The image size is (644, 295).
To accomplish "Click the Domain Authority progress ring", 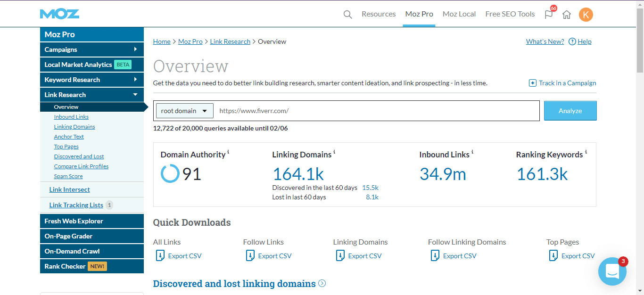I will click(x=170, y=173).
